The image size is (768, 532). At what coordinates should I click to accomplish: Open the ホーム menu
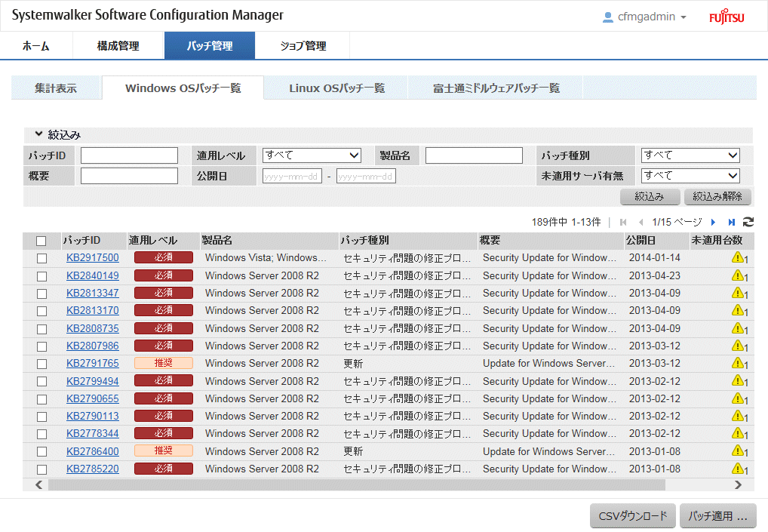36,45
